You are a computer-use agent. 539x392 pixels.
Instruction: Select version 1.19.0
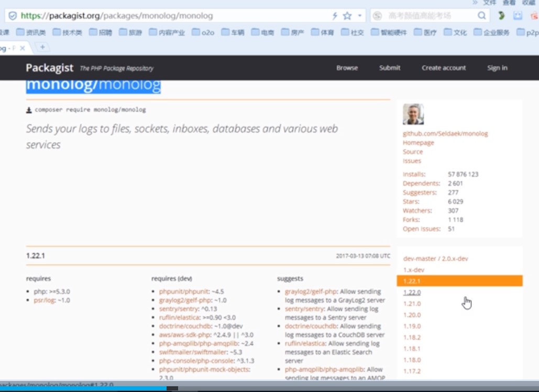tap(412, 326)
